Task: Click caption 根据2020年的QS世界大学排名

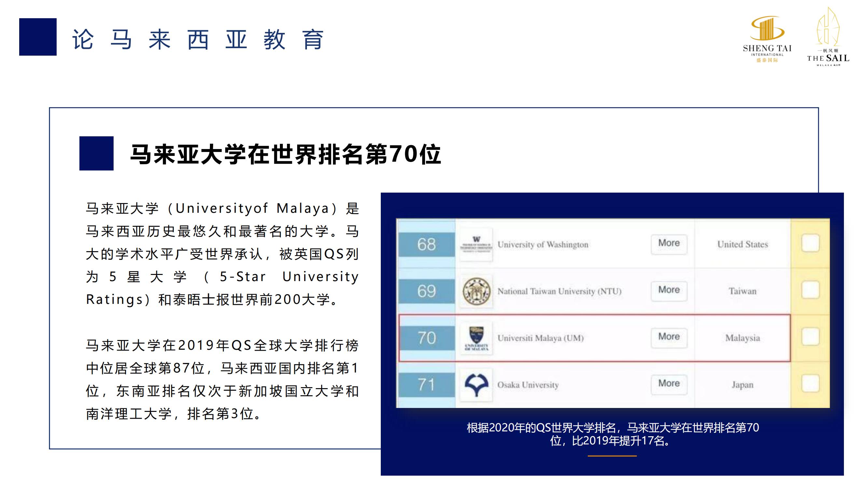Action: coord(613,434)
